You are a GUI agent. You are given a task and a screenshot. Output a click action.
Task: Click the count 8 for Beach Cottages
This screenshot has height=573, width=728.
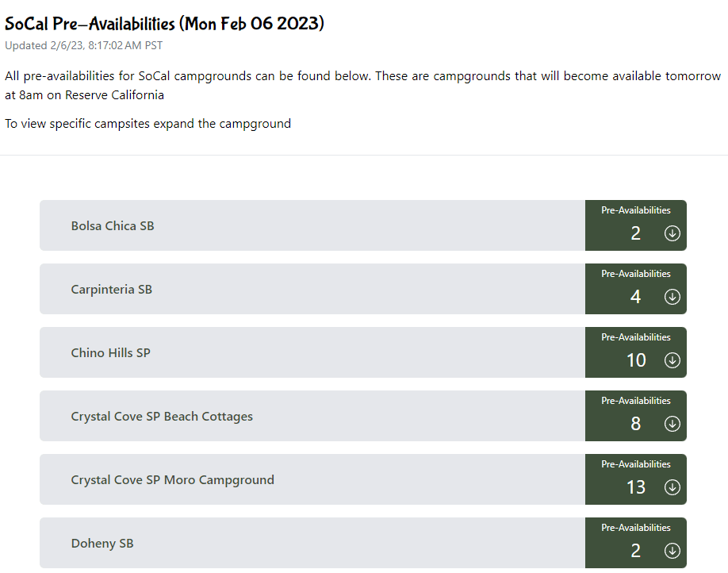point(635,424)
